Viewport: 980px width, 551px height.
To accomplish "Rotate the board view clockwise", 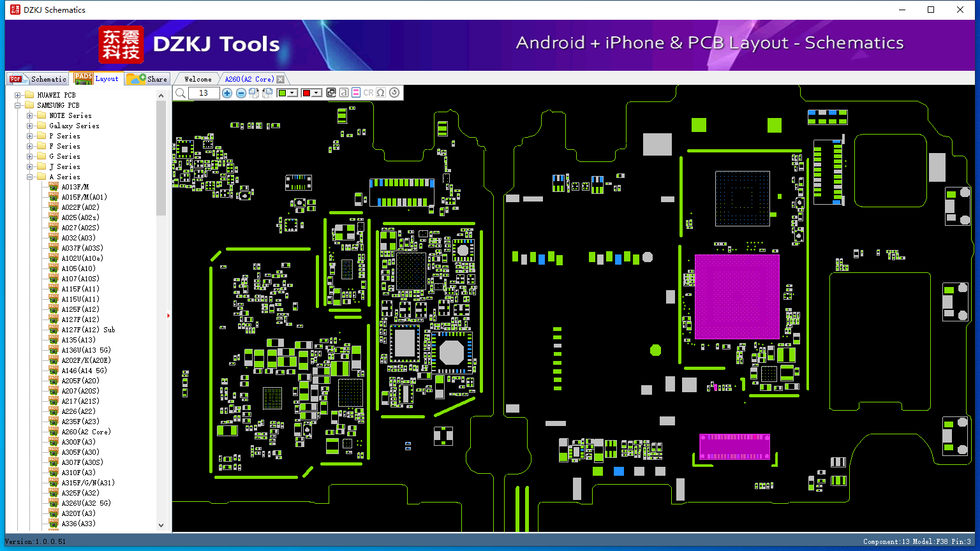I will [x=254, y=93].
